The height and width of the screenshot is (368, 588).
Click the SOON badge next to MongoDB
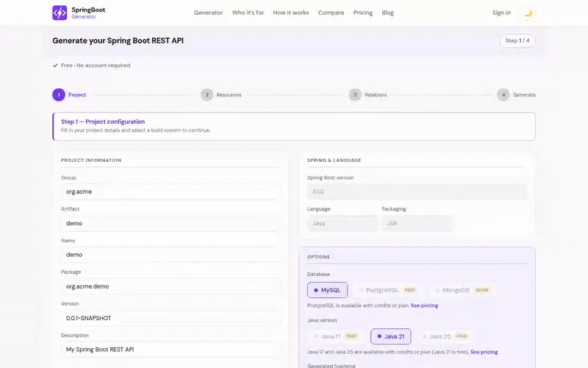[482, 290]
